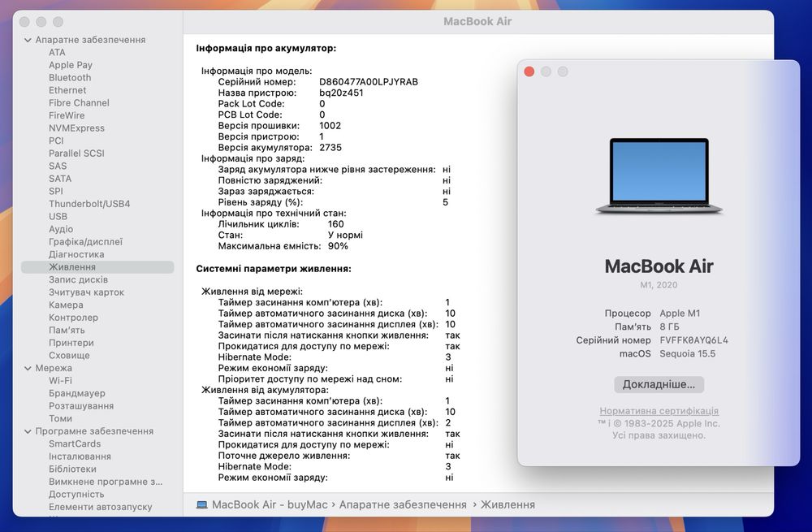
Task: Select PCI in the sidebar
Action: (x=56, y=141)
